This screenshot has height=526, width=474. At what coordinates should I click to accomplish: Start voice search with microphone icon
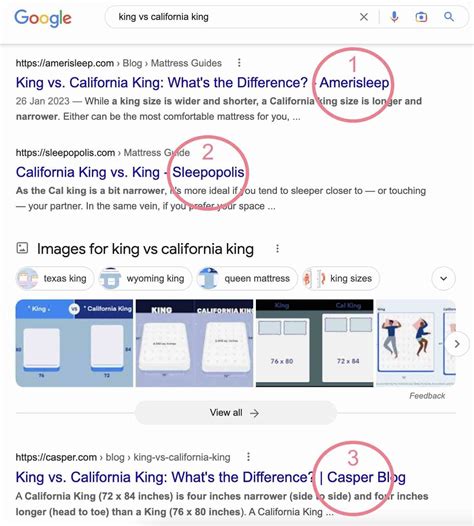coord(394,17)
